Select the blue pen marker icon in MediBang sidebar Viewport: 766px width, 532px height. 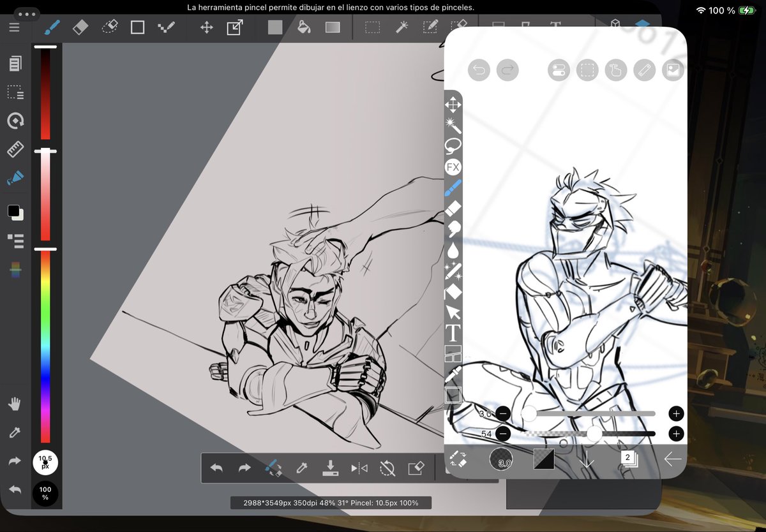point(15,178)
